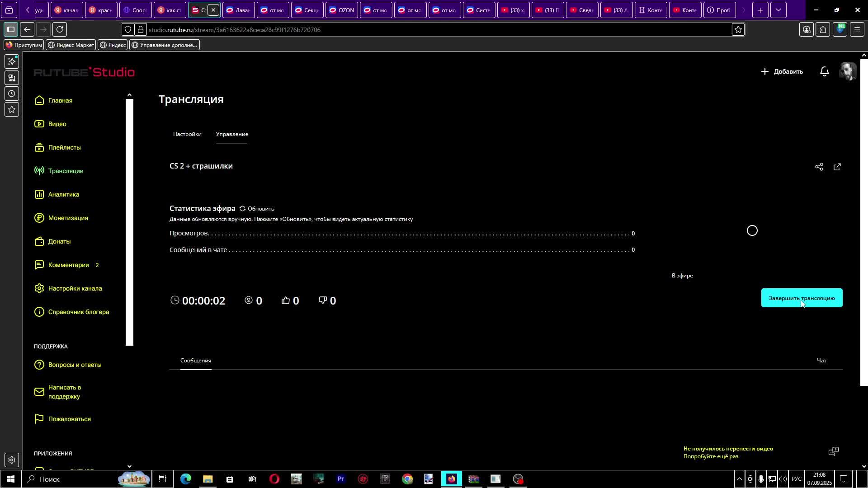Expand the browser tab list dropdown

(x=778, y=10)
